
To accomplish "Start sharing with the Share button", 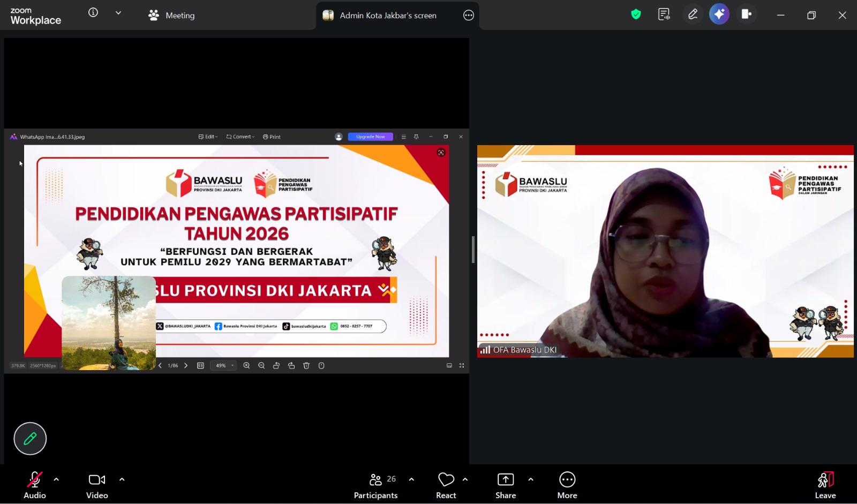I will [x=506, y=485].
